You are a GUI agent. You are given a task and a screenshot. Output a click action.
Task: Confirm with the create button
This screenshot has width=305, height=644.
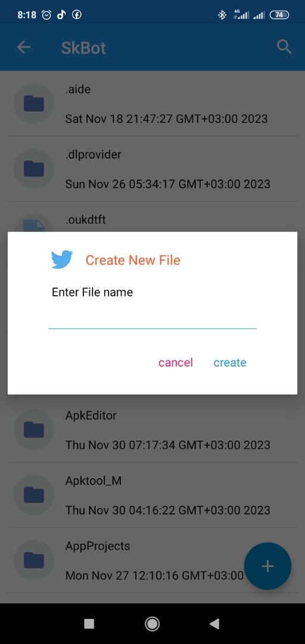(x=230, y=363)
